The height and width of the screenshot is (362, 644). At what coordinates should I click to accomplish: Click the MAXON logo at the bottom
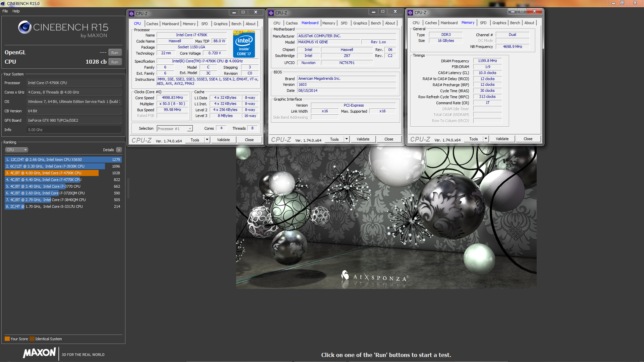tap(39, 353)
